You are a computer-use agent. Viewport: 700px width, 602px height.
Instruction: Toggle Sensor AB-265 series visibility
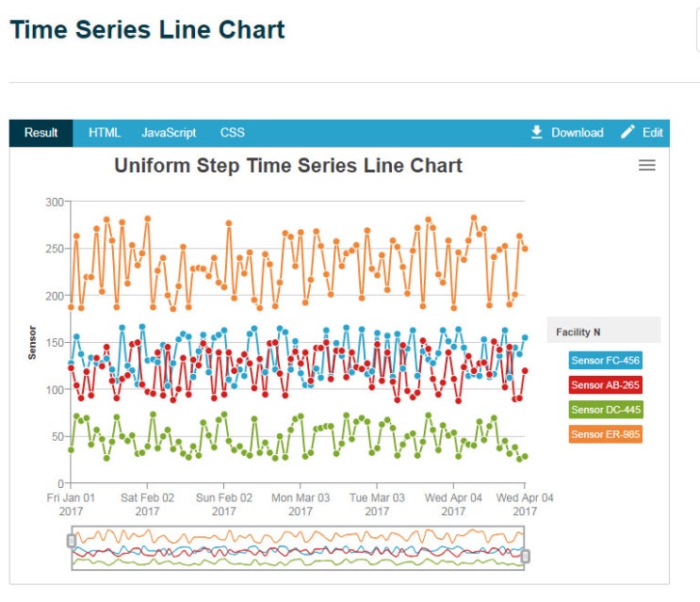click(606, 384)
